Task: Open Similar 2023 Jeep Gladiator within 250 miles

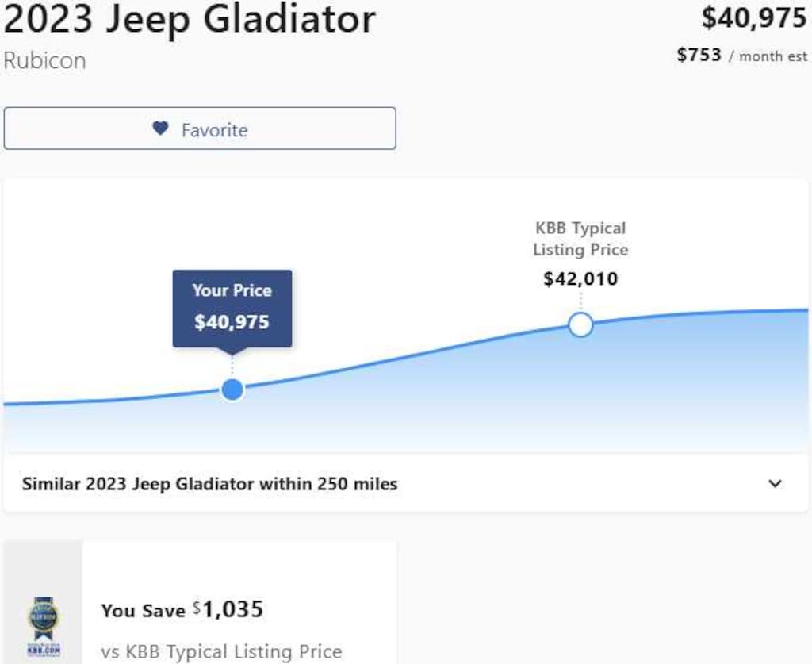Action: [x=406, y=484]
